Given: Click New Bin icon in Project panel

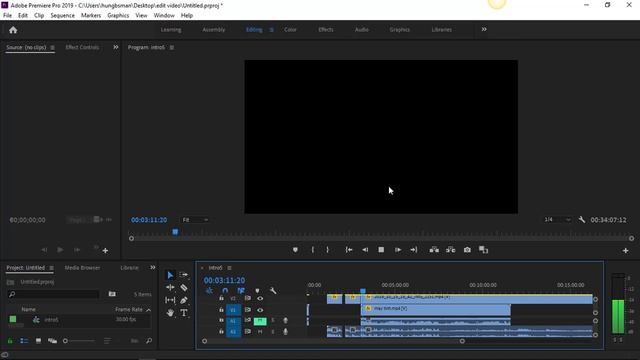Looking at the screenshot, I should [112, 294].
